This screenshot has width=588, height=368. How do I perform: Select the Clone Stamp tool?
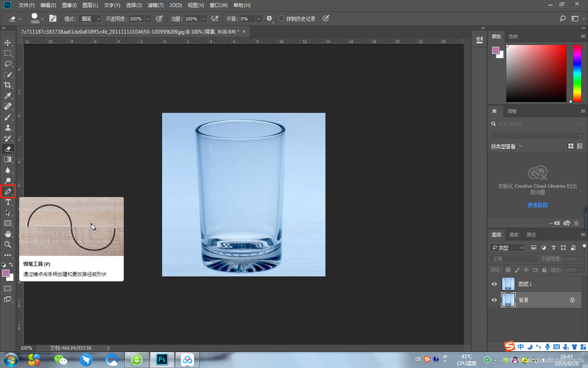click(x=8, y=128)
